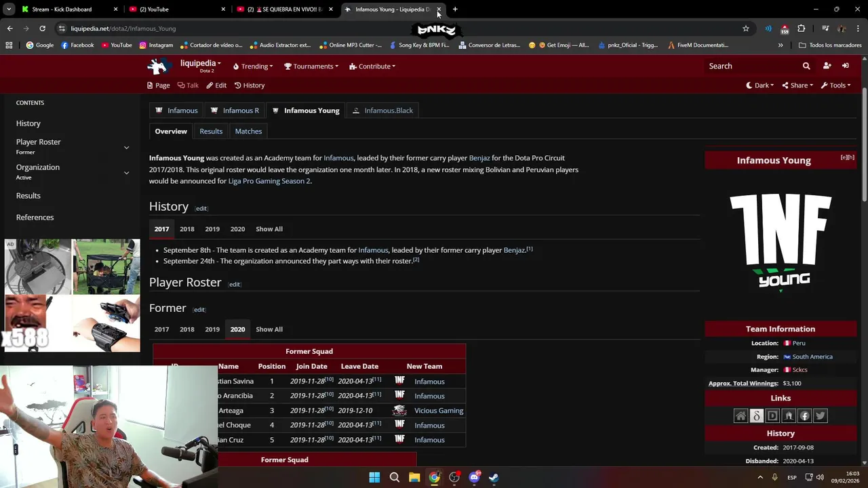
Task: Open the Sckcs manager link
Action: [800, 370]
